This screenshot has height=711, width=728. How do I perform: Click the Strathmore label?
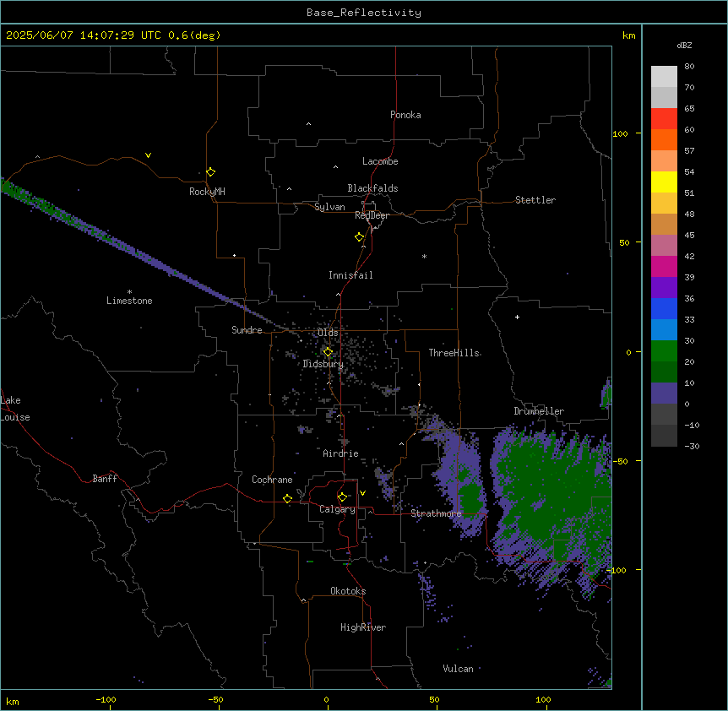click(x=436, y=513)
